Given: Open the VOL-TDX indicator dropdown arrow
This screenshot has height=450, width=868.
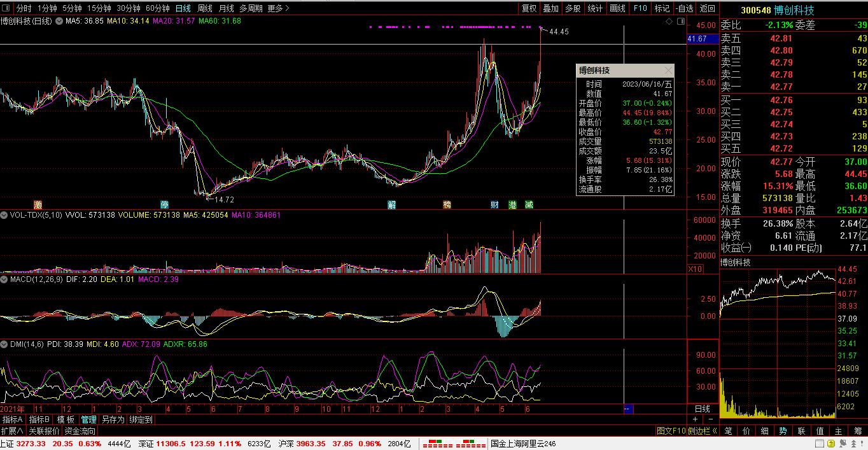Looking at the screenshot, I should click(5, 215).
